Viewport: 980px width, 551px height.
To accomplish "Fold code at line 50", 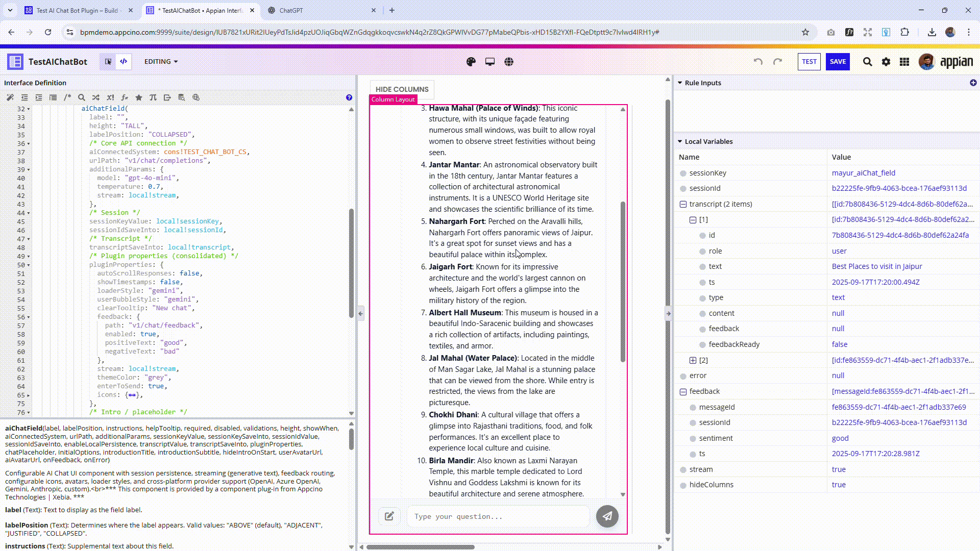I will (29, 265).
